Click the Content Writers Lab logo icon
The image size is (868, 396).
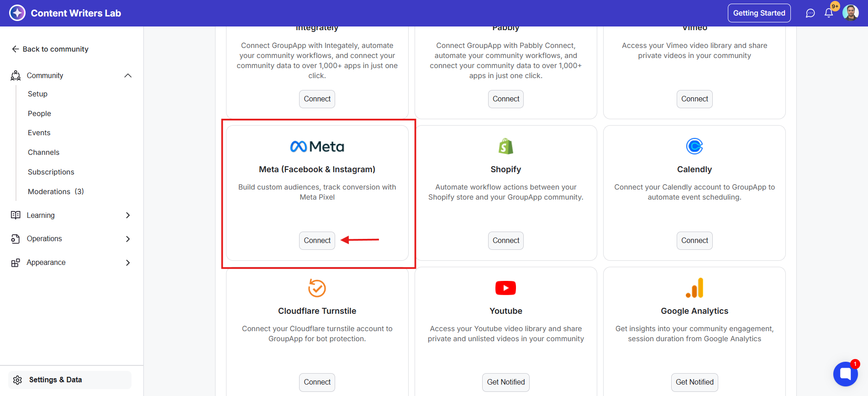[x=17, y=13]
